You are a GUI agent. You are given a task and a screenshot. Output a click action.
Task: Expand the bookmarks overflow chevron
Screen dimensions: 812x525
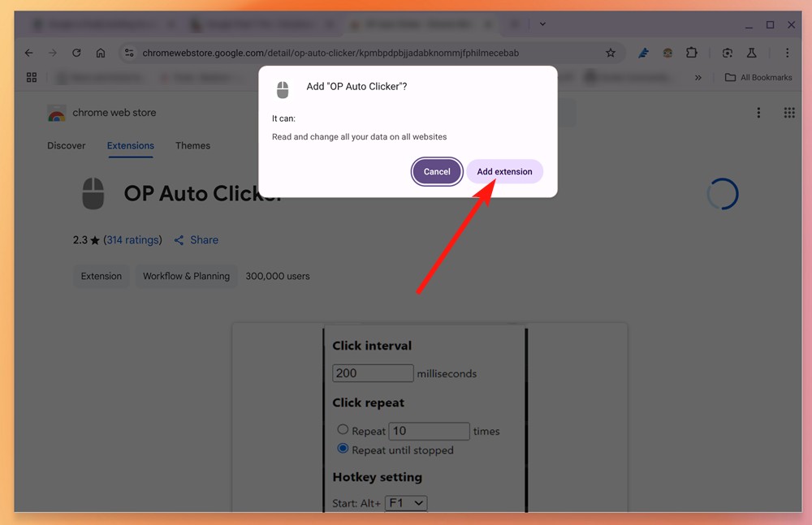click(698, 77)
